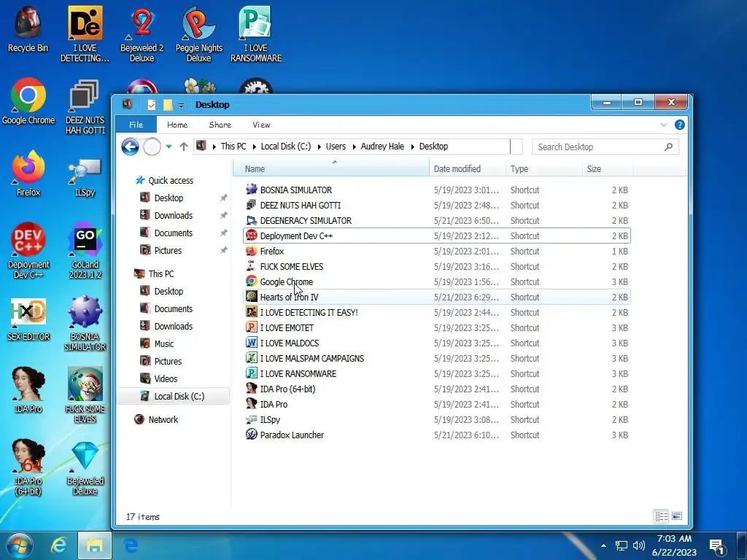
Task: Open the volume speaker tray icon
Action: 639,545
